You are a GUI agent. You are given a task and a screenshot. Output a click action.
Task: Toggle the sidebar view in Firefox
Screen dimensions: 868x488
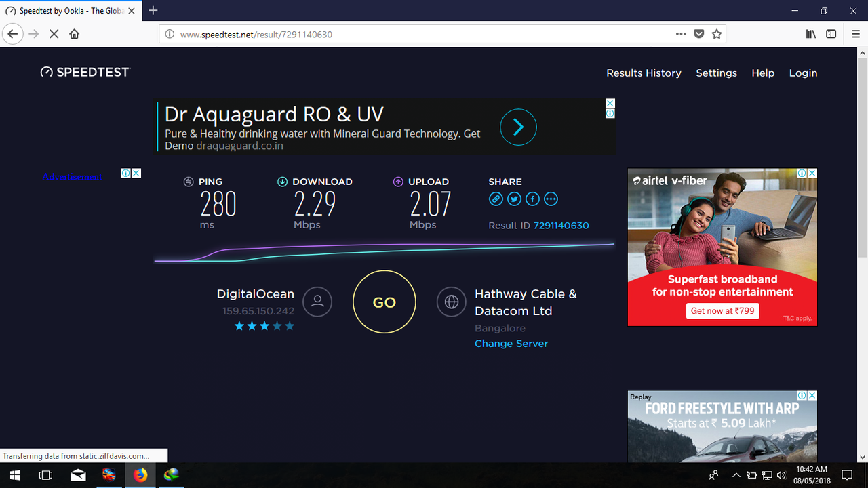coord(830,33)
